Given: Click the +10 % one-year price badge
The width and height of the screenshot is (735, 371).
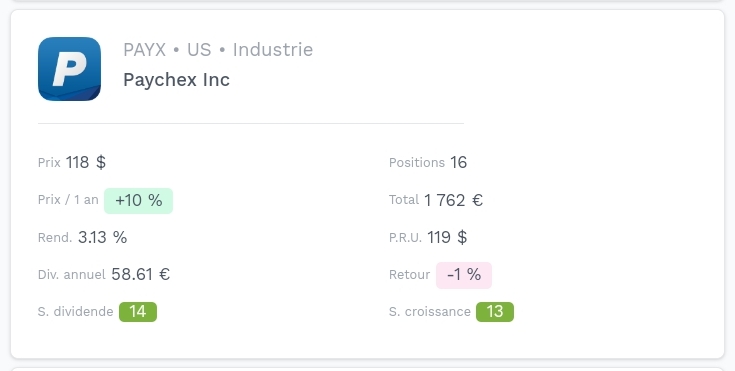Looking at the screenshot, I should tap(138, 201).
